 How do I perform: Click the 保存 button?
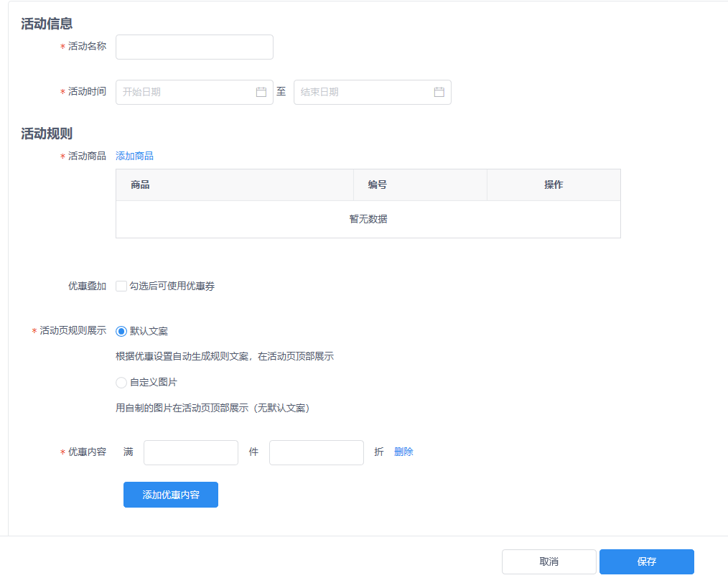647,561
